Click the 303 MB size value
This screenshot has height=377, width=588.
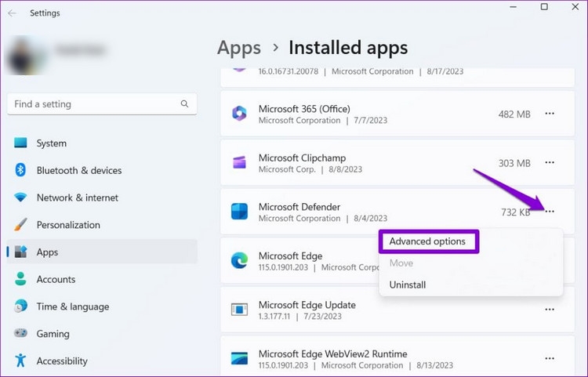(514, 163)
